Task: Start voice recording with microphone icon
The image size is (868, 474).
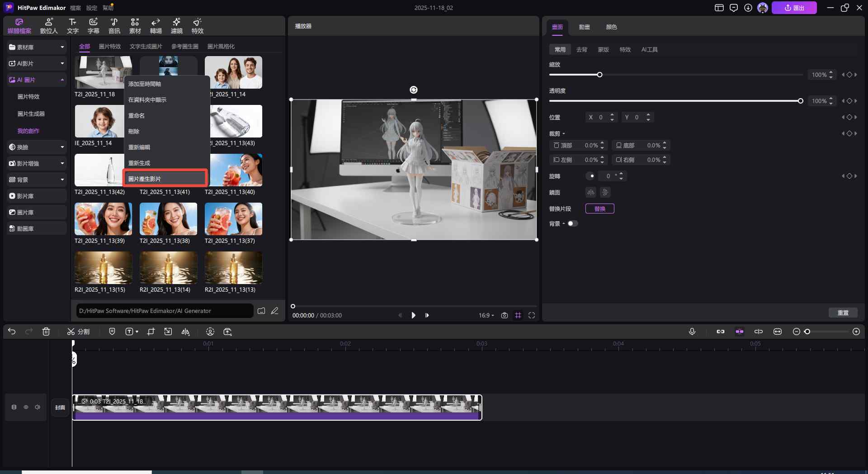Action: 692,332
